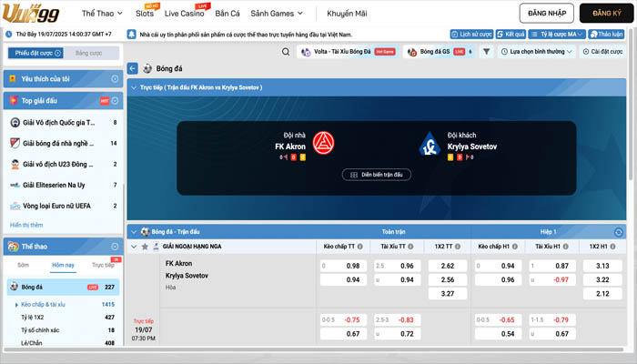Collapse the Top giải đấu section

[x=116, y=100]
